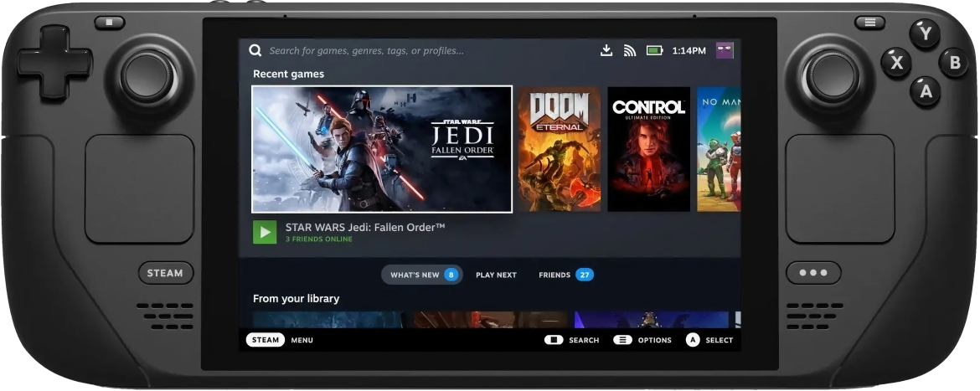
Task: Check the battery indicator icon
Action: coord(654,50)
